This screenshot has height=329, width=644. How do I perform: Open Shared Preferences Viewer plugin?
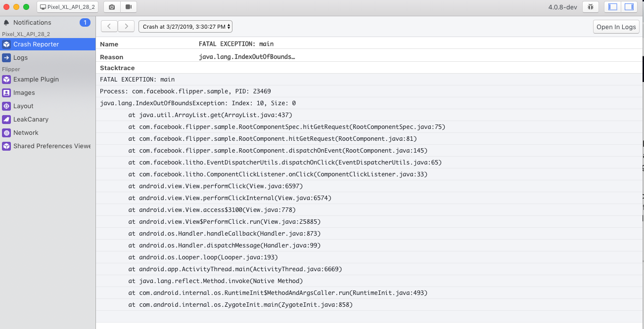tap(51, 146)
